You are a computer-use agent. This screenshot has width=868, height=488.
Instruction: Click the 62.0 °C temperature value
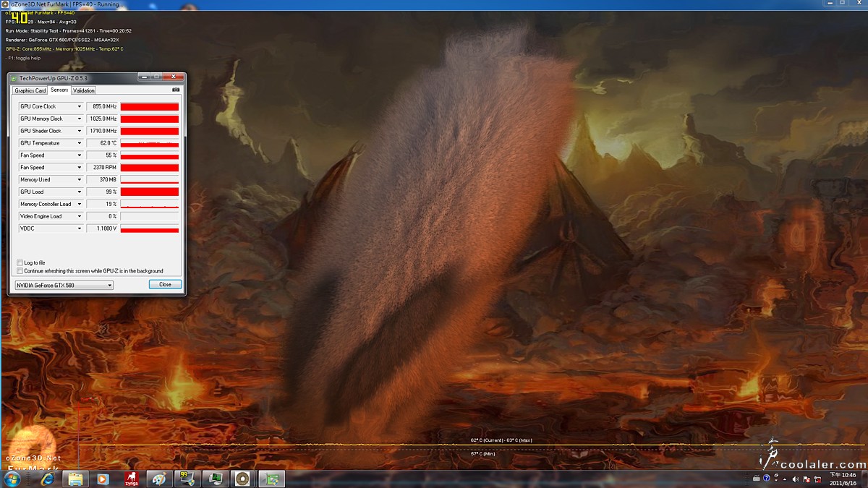click(102, 143)
